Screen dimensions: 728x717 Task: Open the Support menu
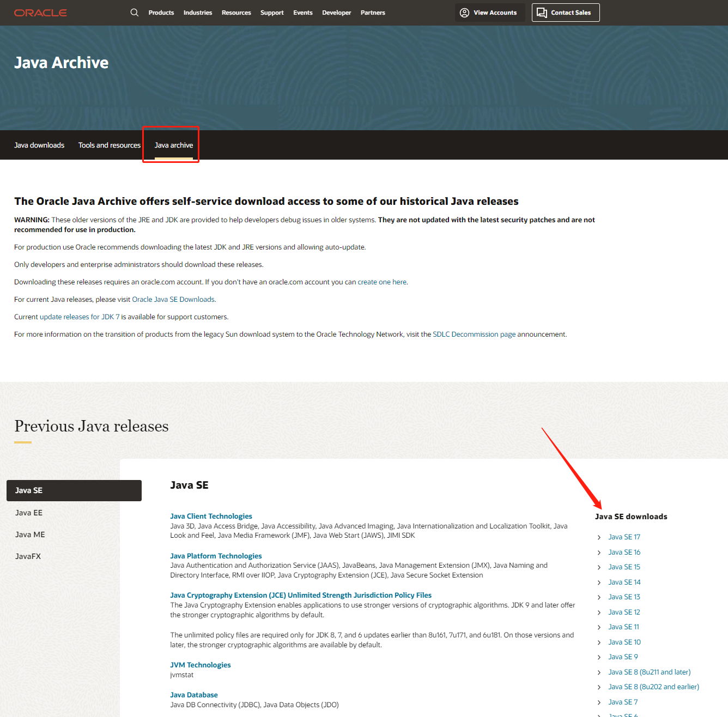tap(272, 13)
